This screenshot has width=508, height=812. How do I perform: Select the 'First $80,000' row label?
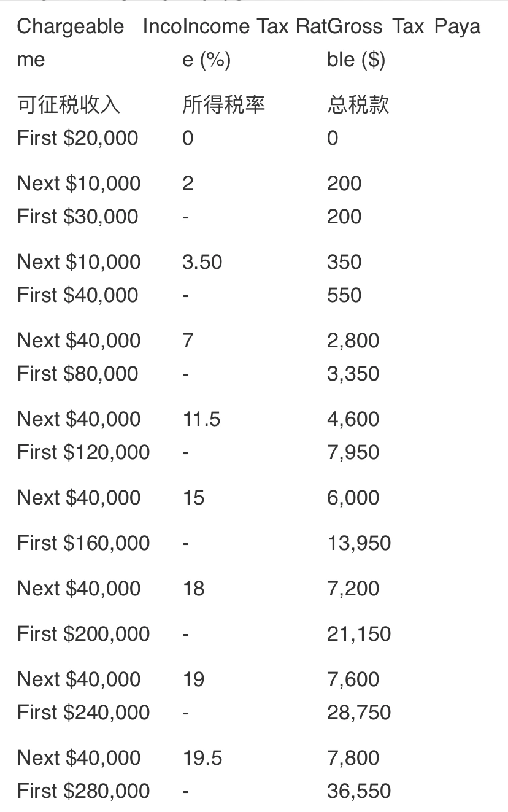(x=77, y=374)
